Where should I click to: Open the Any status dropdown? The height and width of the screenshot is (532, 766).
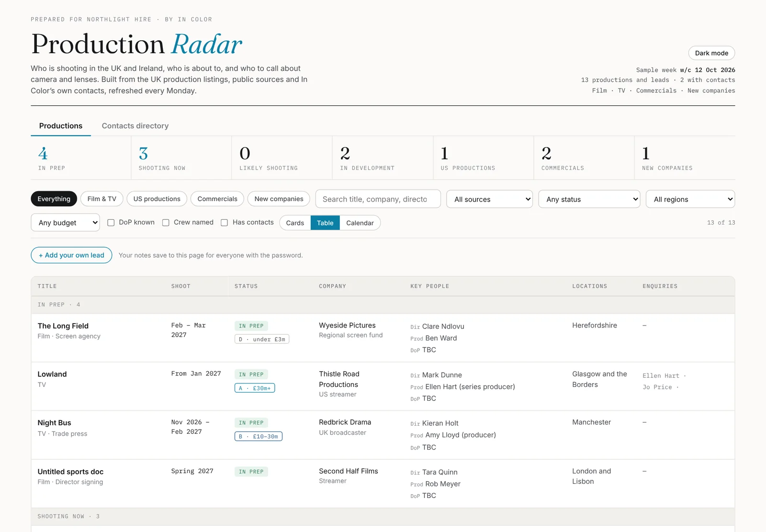pos(589,199)
